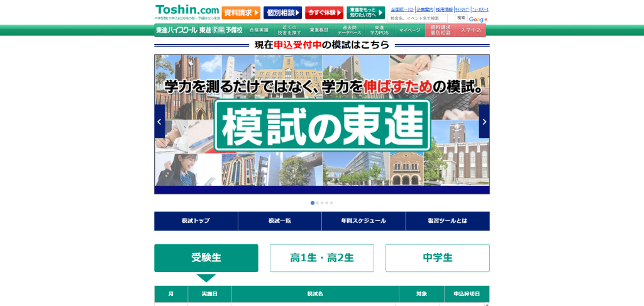644x306 pixels.
Task: Open 東進衛星予備校 from the green nav
Action: click(221, 30)
